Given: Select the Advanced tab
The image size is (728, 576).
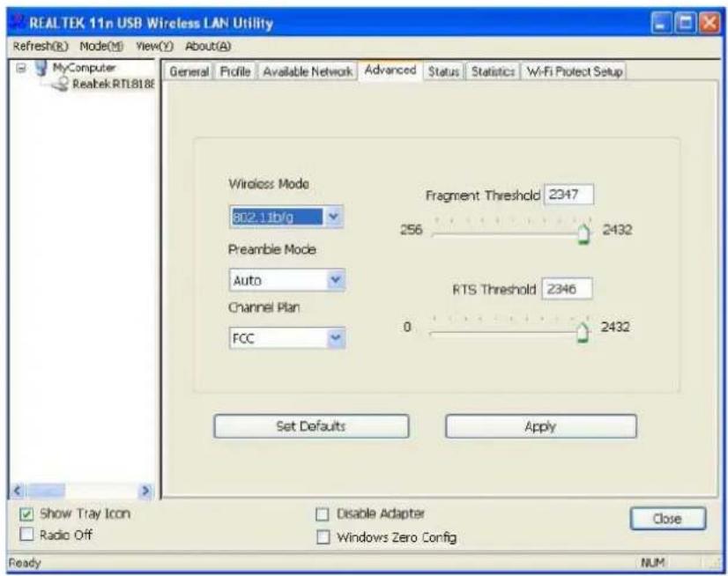Looking at the screenshot, I should click(x=390, y=70).
